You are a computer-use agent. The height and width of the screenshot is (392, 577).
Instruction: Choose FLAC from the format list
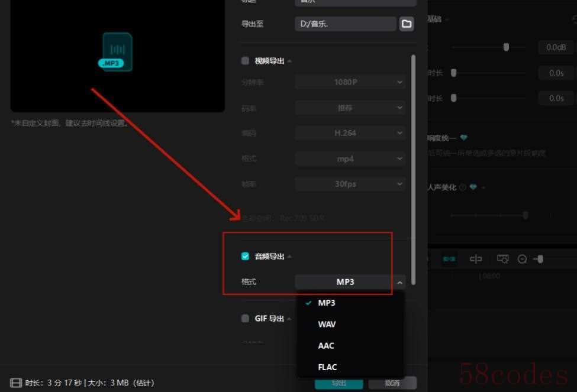(x=327, y=367)
